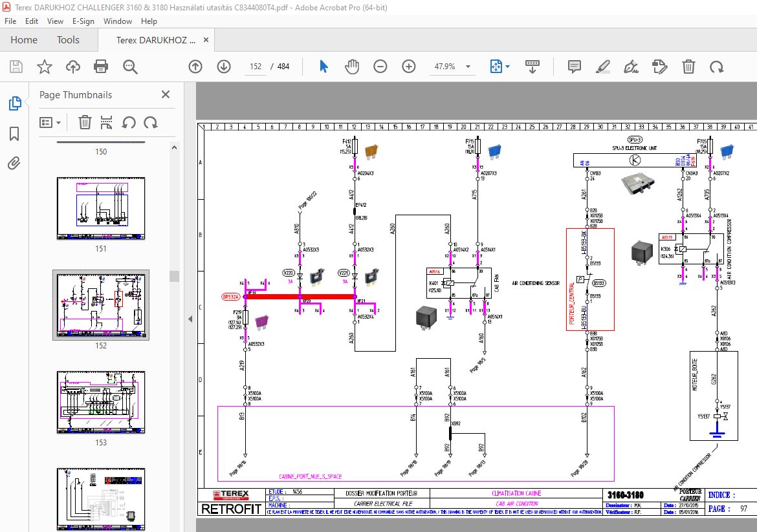Activate the Hand pan tool

(x=352, y=67)
